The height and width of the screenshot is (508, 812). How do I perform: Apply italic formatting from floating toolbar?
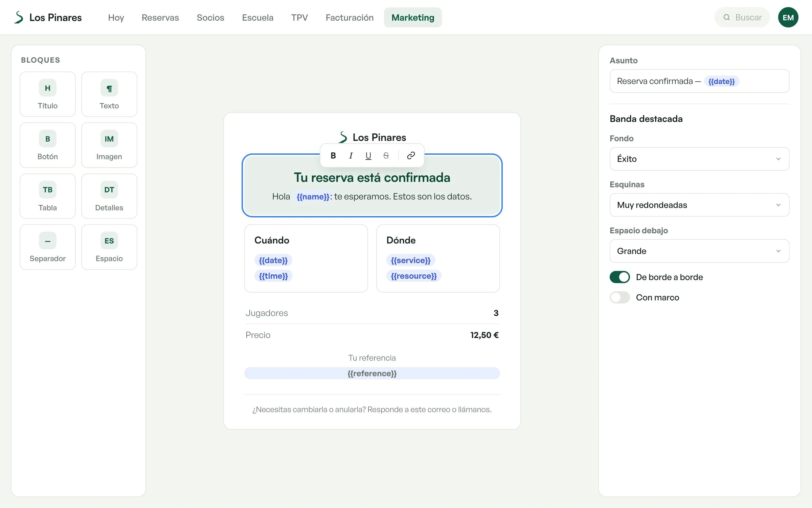pos(351,155)
